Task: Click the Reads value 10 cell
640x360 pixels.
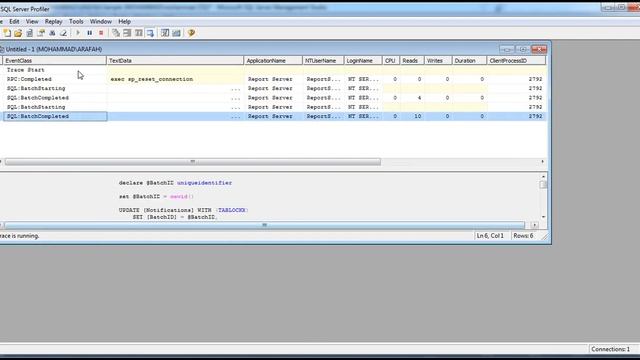Action: [x=412, y=116]
